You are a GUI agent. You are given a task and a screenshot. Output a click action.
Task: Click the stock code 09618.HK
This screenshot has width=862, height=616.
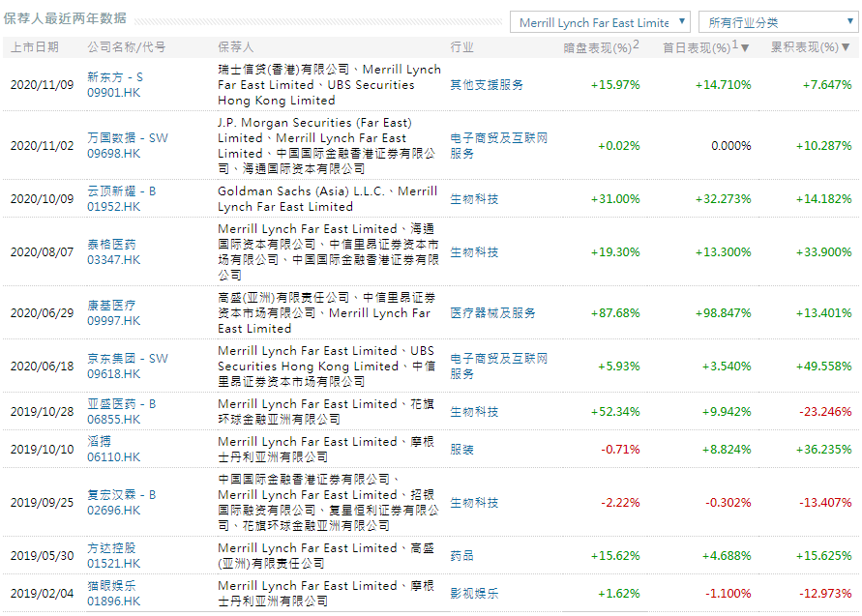[114, 374]
